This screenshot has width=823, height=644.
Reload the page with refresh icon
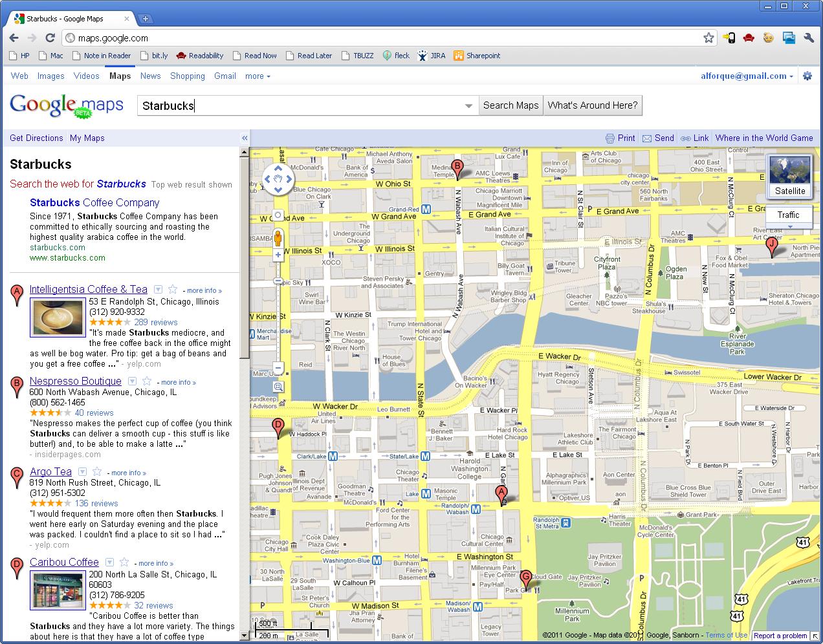click(50, 38)
